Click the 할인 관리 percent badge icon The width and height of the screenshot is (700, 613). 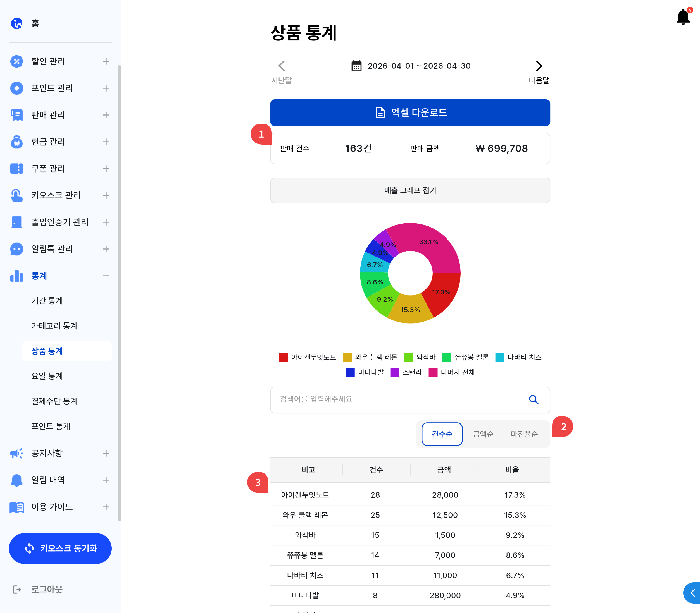[x=16, y=61]
